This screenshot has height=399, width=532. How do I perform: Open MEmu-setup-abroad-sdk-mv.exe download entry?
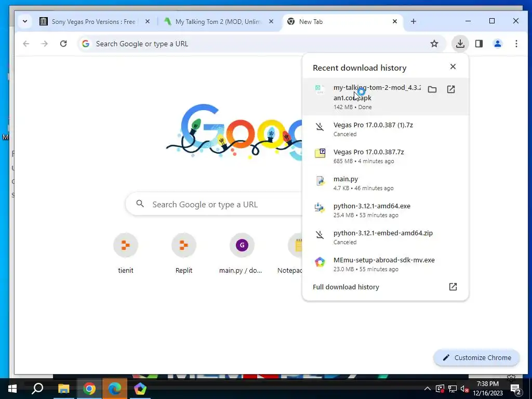(385, 264)
